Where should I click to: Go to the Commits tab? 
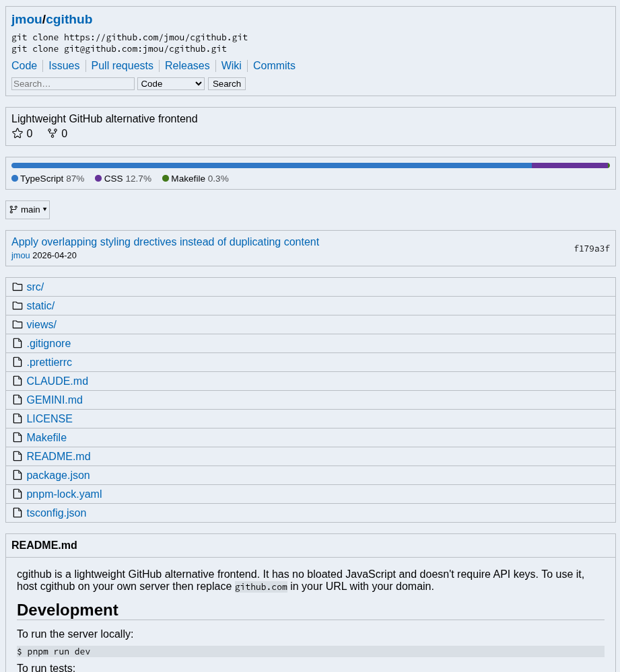(274, 65)
